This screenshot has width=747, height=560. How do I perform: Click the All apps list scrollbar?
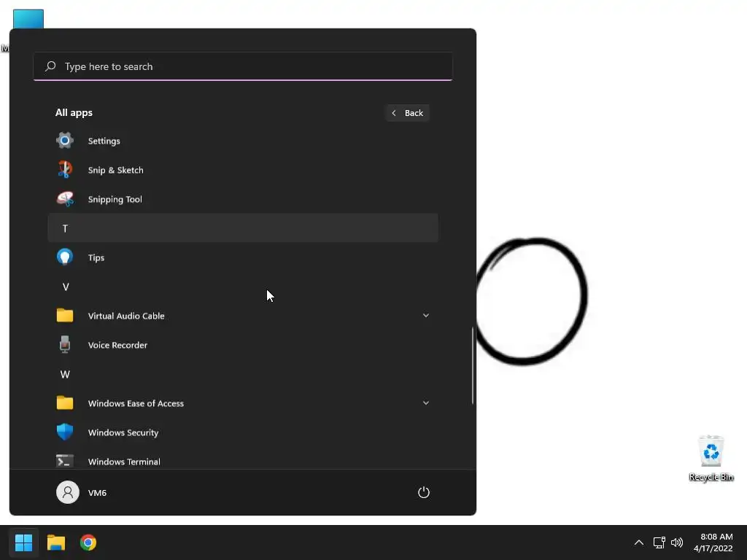473,365
